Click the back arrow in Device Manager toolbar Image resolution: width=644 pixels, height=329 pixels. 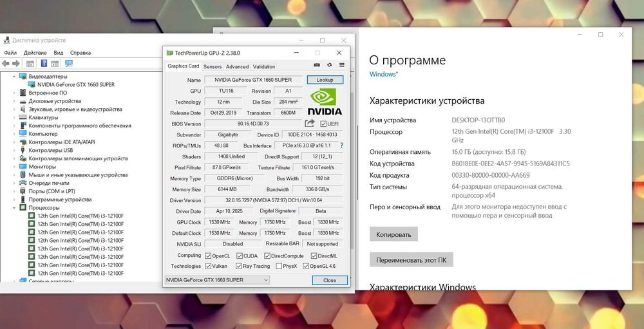tap(5, 64)
